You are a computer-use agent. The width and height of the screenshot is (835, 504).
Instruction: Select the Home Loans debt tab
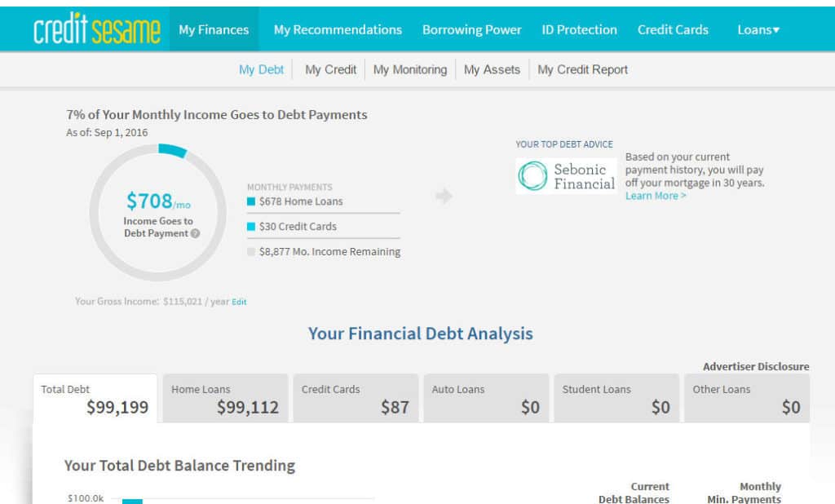pyautogui.click(x=225, y=399)
